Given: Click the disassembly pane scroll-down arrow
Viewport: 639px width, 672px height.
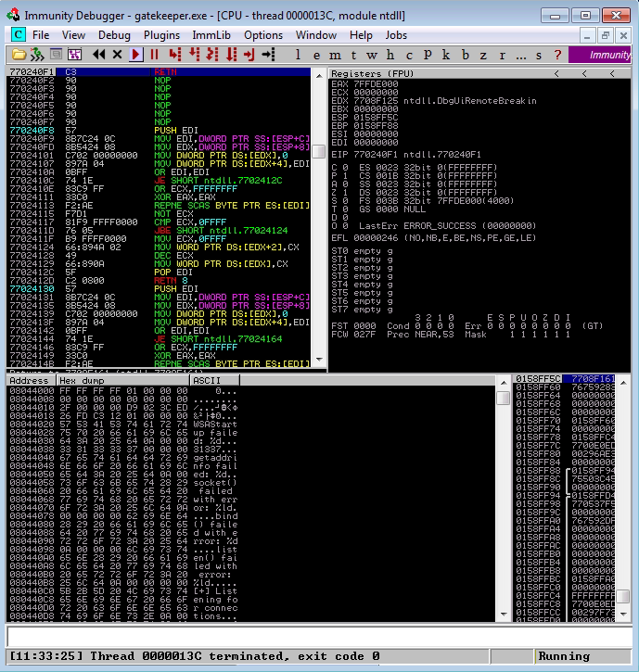Looking at the screenshot, I should point(319,360).
